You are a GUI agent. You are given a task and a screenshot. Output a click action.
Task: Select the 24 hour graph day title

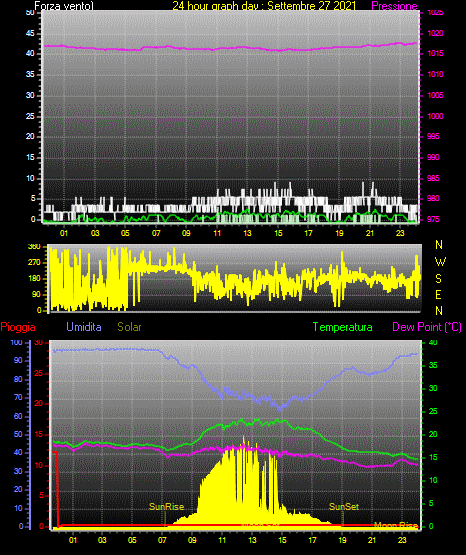pos(264,6)
